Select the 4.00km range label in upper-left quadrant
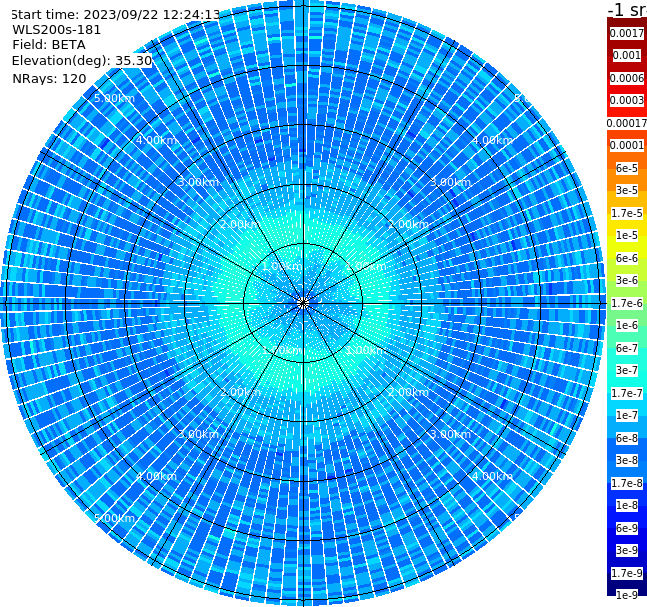The height and width of the screenshot is (607, 647). click(x=156, y=140)
